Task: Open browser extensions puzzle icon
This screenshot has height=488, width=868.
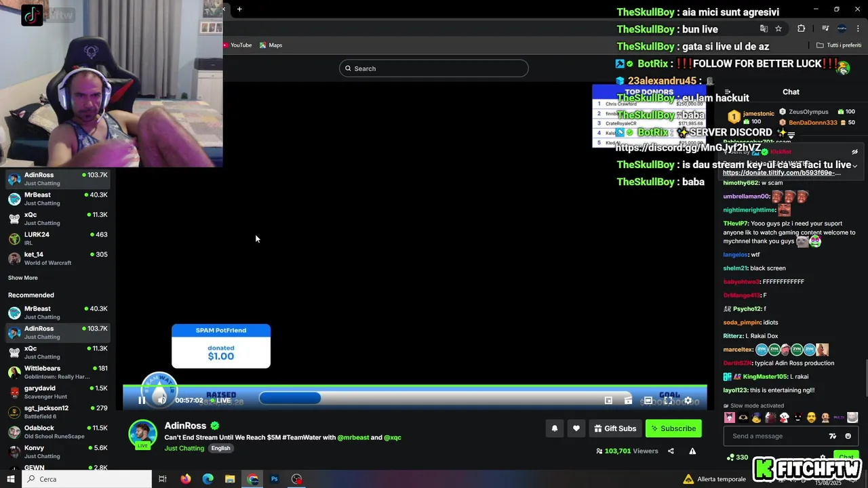Action: pyautogui.click(x=802, y=28)
